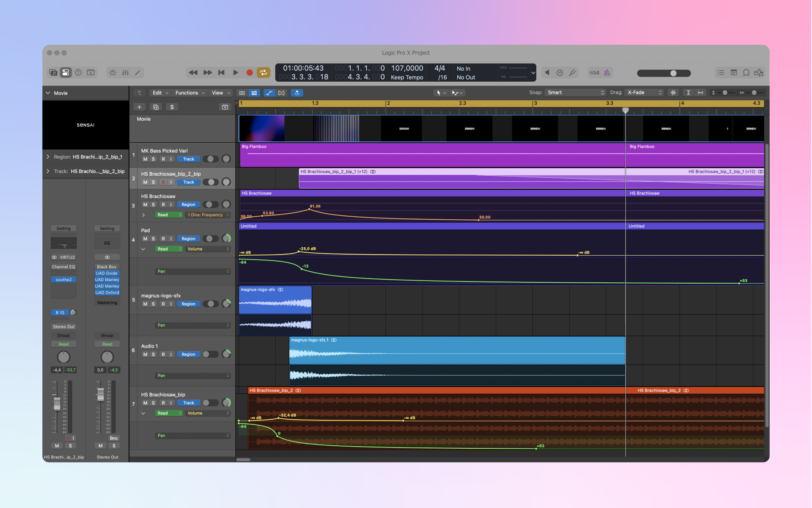Click the add track plus button
This screenshot has height=508, width=812.
pos(139,107)
